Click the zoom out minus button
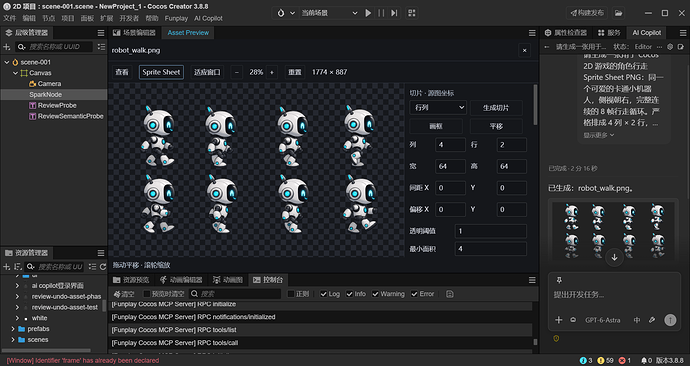 click(x=237, y=72)
